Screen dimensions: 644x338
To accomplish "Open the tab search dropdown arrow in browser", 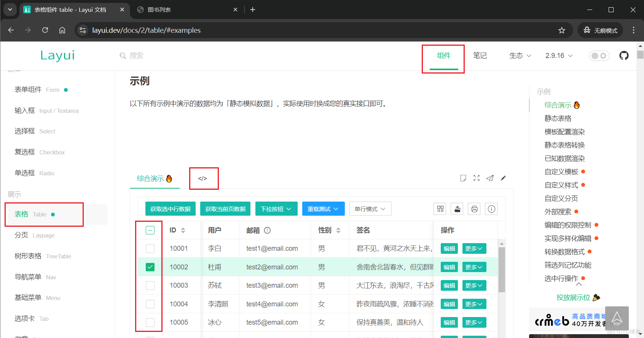I will click(10, 10).
